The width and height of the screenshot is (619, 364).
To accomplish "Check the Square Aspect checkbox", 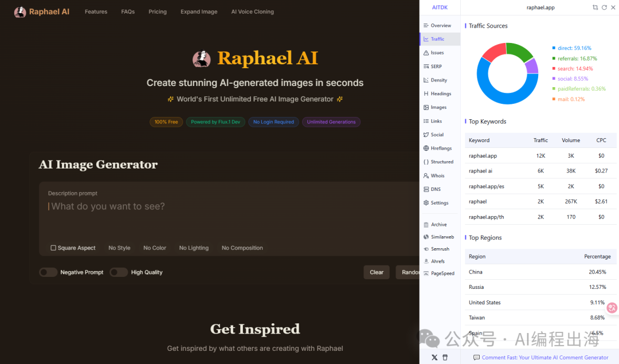I will click(53, 248).
